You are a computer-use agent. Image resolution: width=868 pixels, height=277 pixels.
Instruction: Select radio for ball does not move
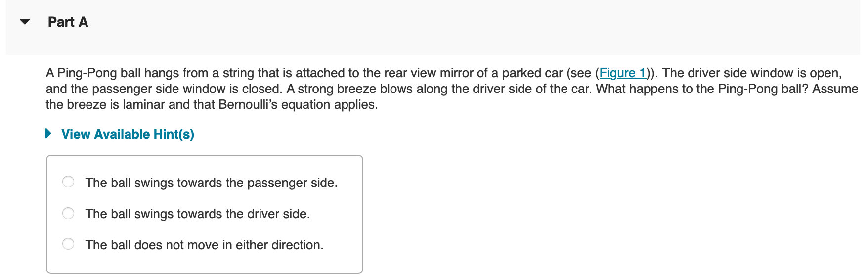click(68, 244)
